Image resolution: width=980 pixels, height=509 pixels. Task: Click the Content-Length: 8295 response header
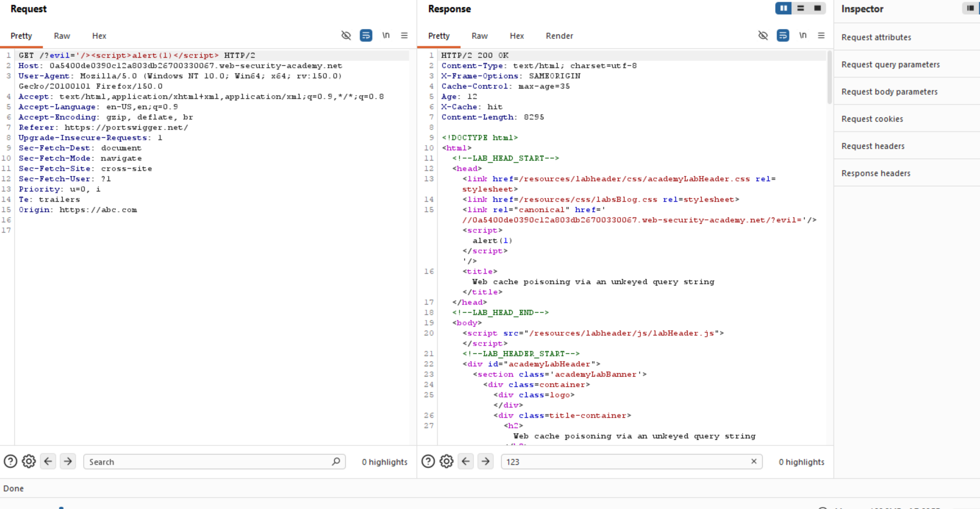[x=493, y=117]
